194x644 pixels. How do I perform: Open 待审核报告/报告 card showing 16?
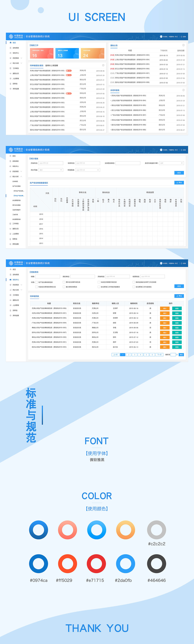tap(42, 53)
